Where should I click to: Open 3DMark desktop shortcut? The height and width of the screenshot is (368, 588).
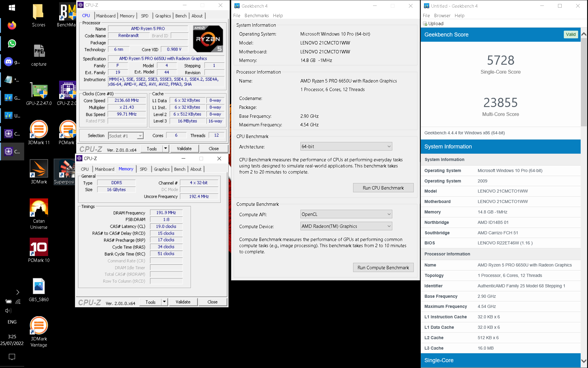[x=39, y=172]
